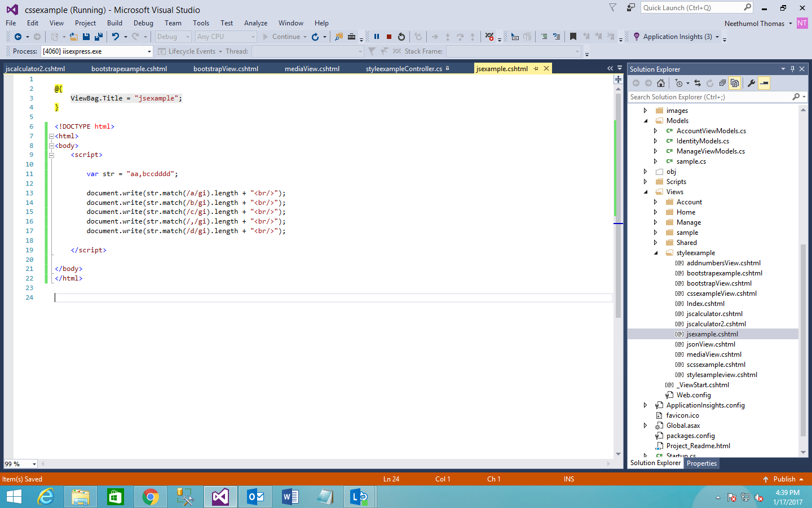Collapse the script block outlining box
Viewport: 812px width, 508px height.
click(51, 155)
